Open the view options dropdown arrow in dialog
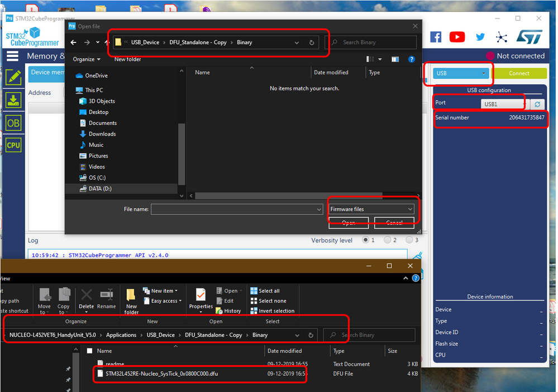 tap(380, 59)
